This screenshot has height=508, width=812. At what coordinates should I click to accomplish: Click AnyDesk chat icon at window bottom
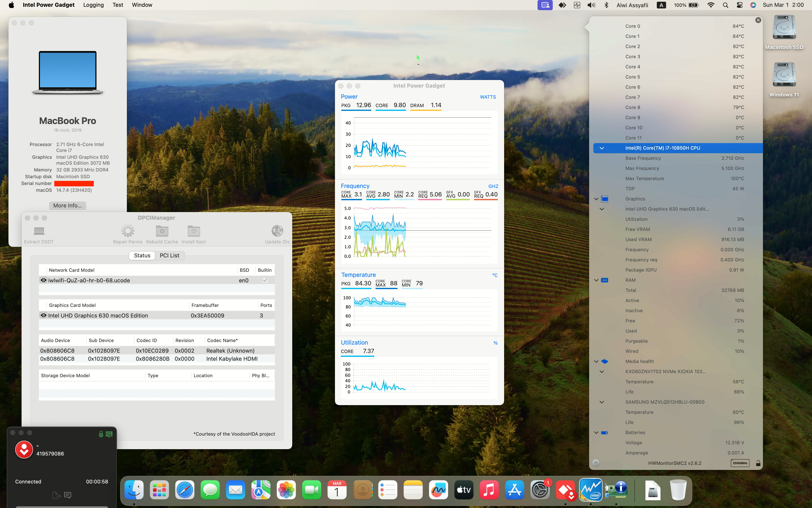click(x=68, y=495)
